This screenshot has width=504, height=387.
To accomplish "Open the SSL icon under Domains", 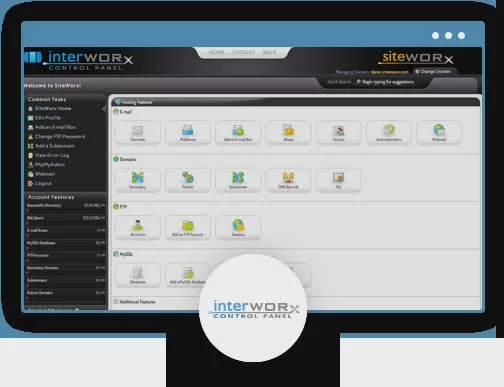I will [x=339, y=180].
